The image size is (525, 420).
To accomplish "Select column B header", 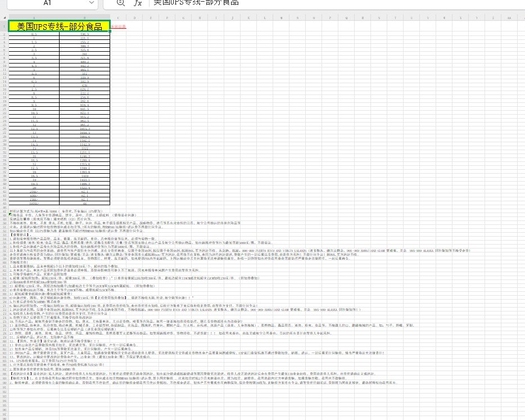I will [85, 18].
